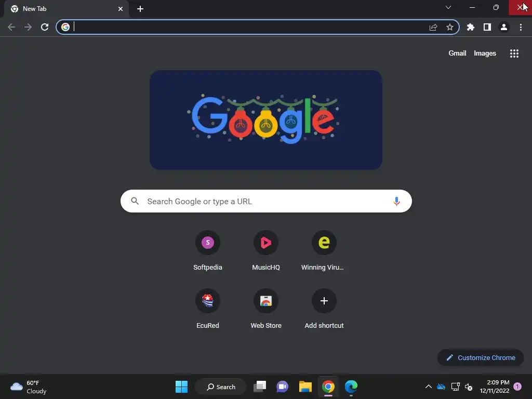Click Customize Chrome button
Screen dimensions: 532x399
(x=481, y=357)
